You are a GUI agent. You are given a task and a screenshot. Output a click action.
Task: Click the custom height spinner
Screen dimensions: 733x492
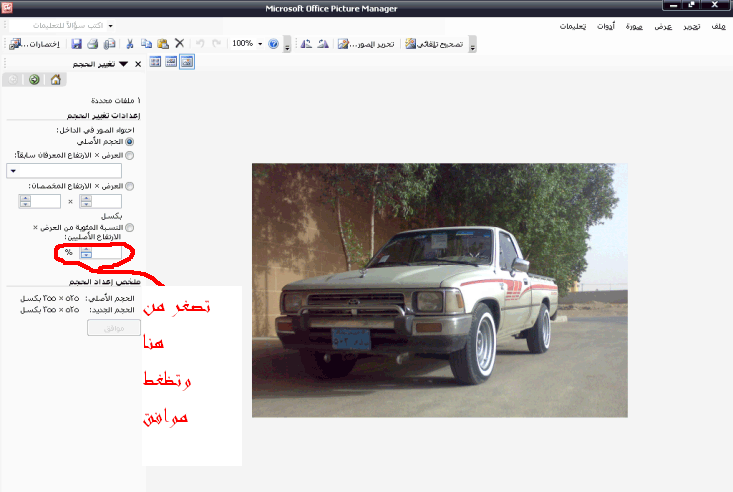[x=25, y=202]
